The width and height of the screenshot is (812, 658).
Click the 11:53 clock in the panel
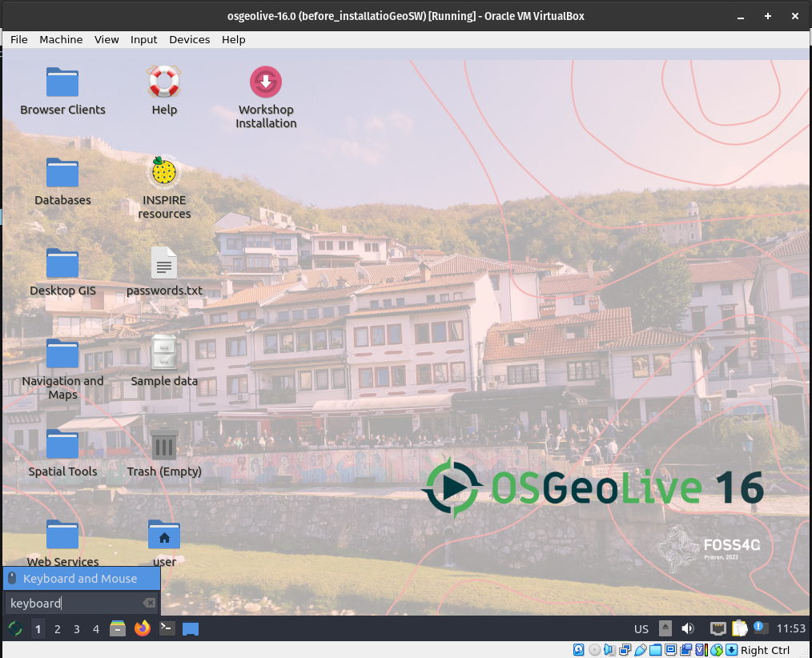(x=790, y=628)
